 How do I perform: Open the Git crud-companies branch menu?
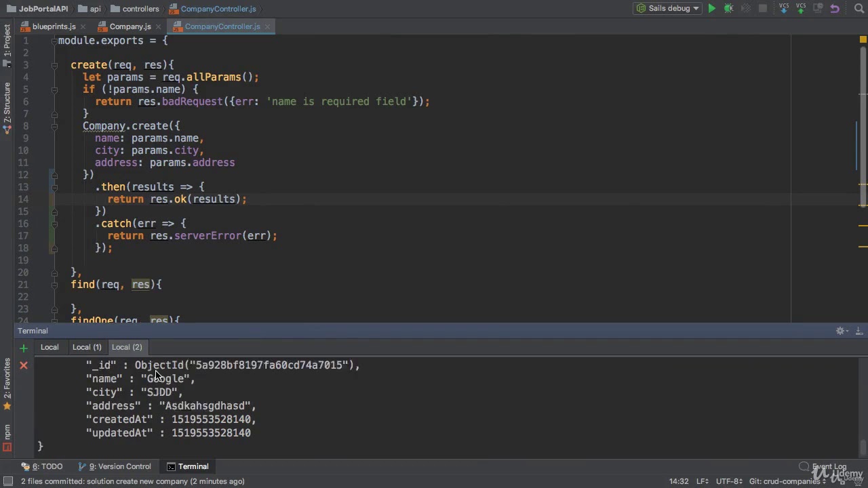tap(787, 481)
